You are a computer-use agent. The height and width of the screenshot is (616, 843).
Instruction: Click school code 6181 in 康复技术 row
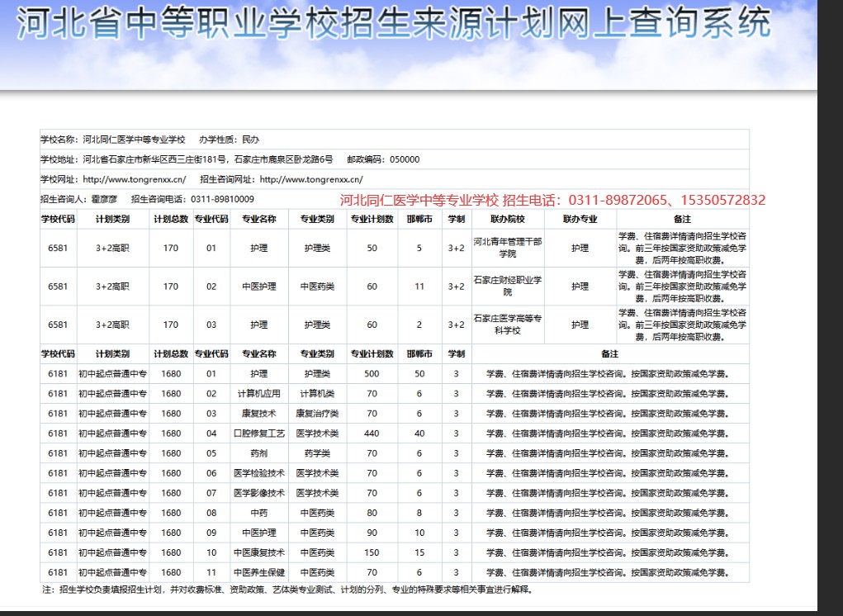pos(58,414)
